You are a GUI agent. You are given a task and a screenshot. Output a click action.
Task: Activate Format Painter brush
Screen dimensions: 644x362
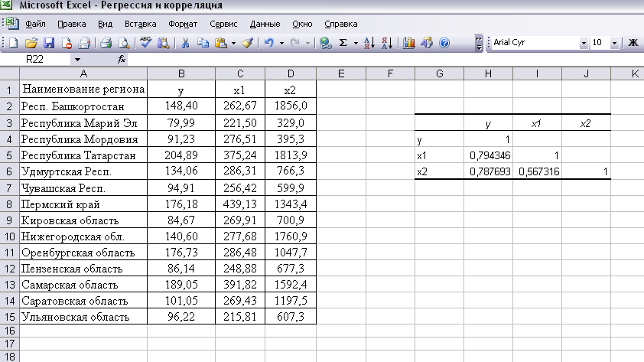click(x=247, y=43)
